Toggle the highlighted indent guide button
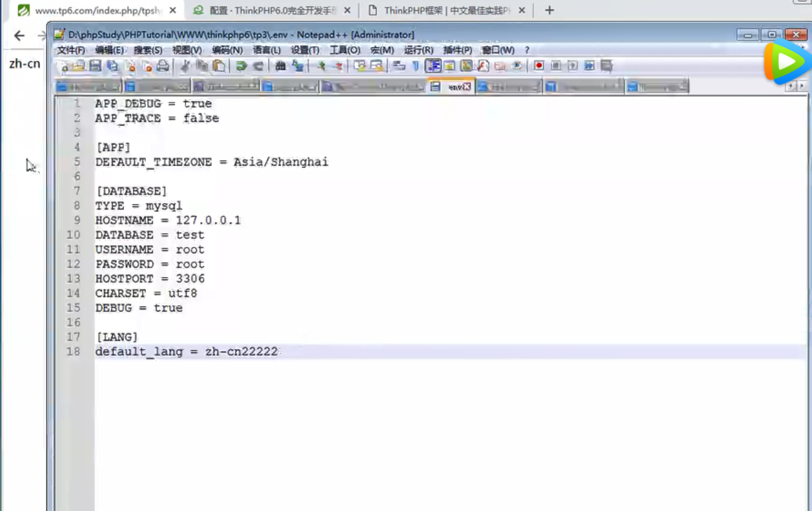 point(433,66)
